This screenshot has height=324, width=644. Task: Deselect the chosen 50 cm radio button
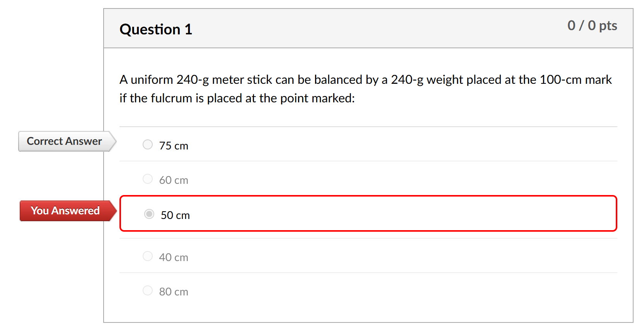click(149, 214)
